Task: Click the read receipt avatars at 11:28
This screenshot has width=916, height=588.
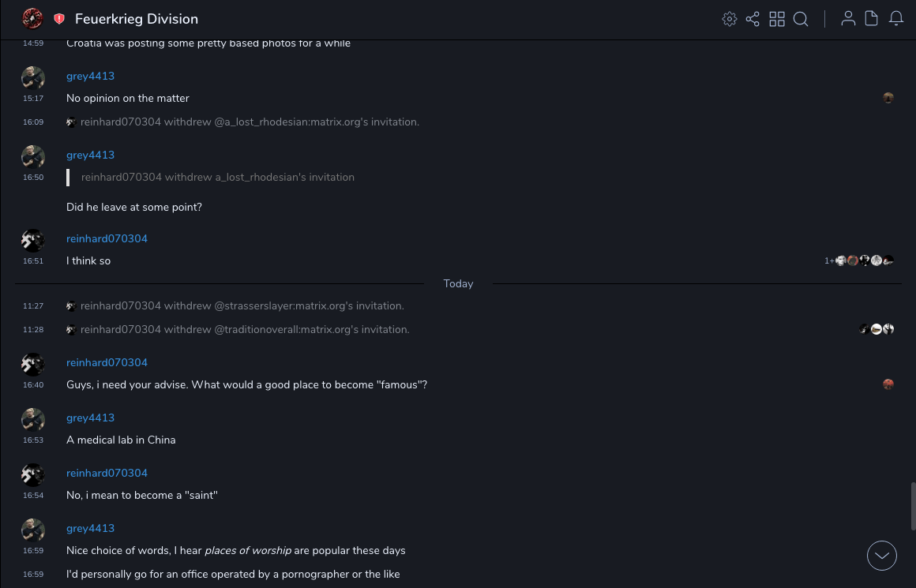Action: [x=877, y=329]
